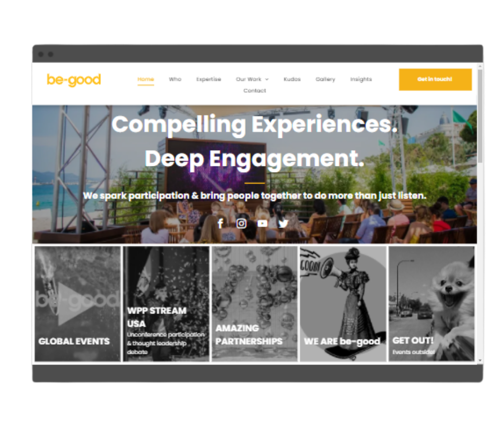Click the page scrollbar down arrow
504x423 pixels.
coord(480,361)
